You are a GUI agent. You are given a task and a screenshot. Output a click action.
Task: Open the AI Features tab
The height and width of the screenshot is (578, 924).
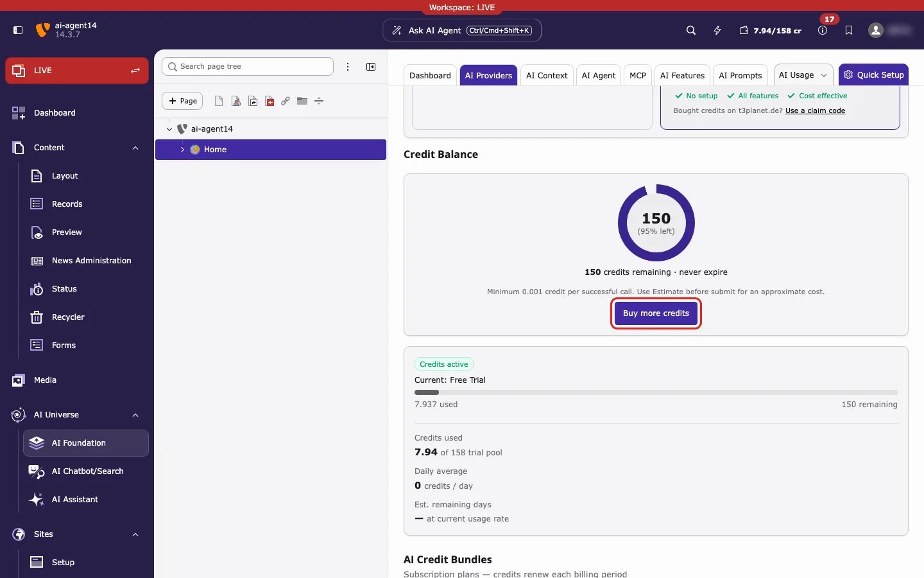[x=682, y=75]
